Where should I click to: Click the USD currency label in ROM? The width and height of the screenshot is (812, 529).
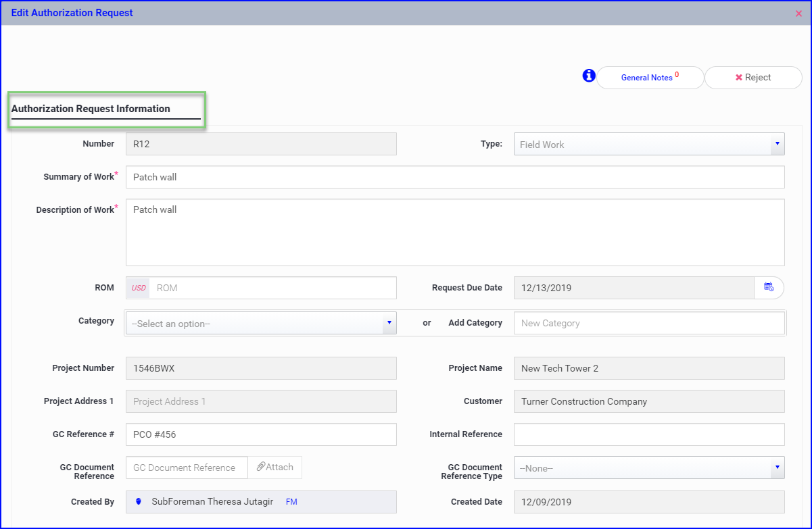pos(139,288)
